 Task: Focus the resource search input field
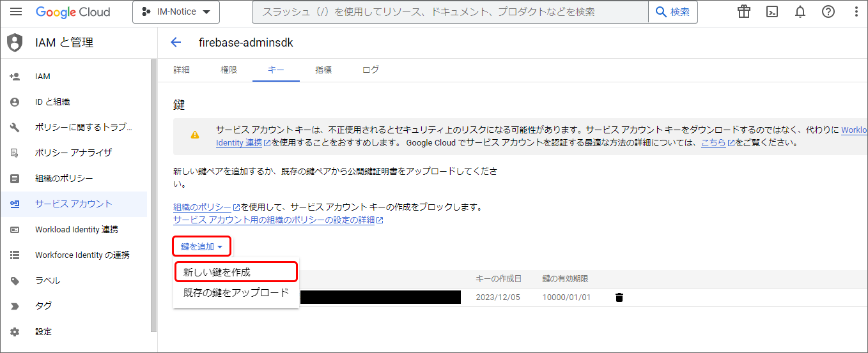pyautogui.click(x=451, y=12)
